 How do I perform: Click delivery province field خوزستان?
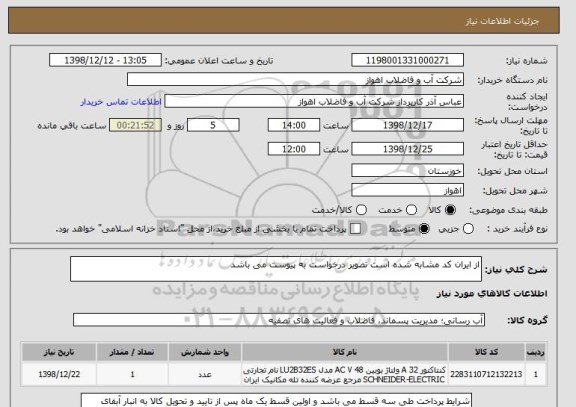coord(407,171)
